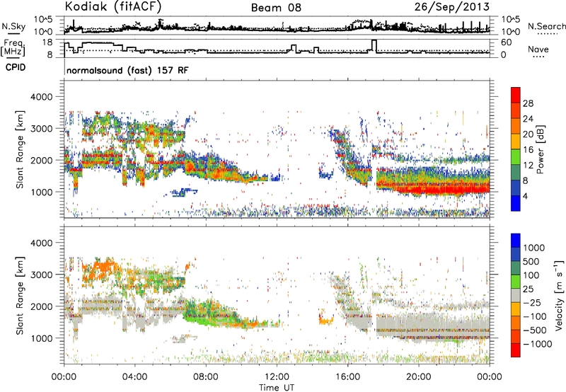Click the Power [dB] colorbar red segment
The height and width of the screenshot is (392, 566).
[516, 93]
